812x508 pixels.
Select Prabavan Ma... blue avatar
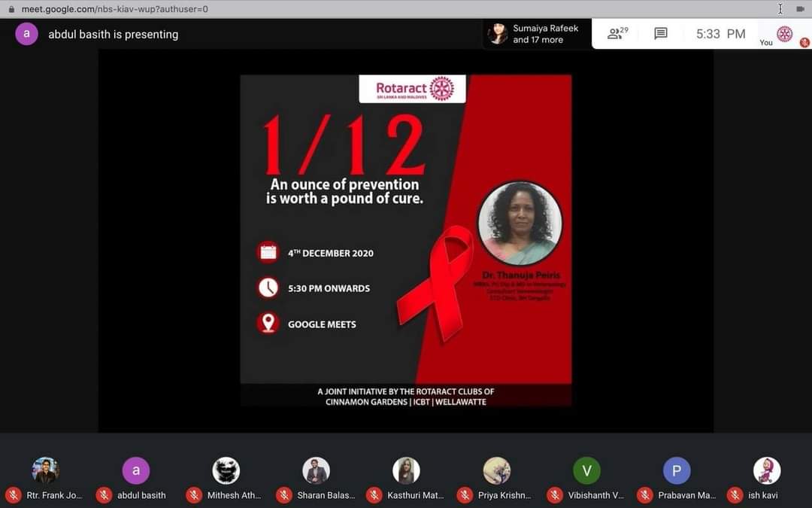[x=677, y=470]
